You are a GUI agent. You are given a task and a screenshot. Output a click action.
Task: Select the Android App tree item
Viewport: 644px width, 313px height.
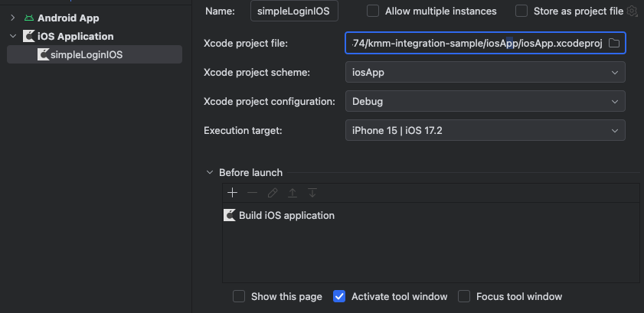coord(68,18)
